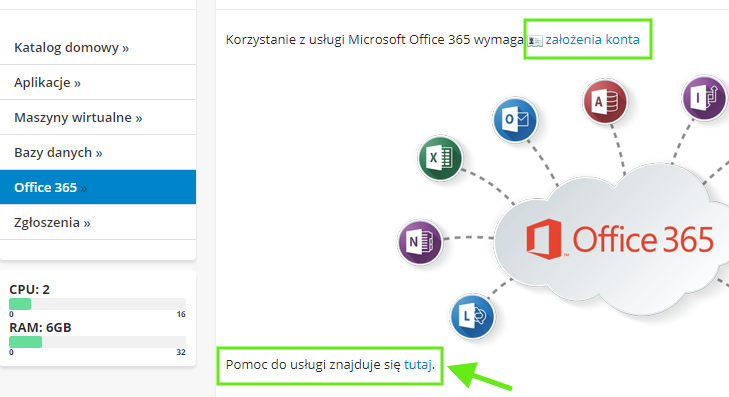Follow the tutaj help link
Viewport: 729px width, 397px height.
coord(418,364)
